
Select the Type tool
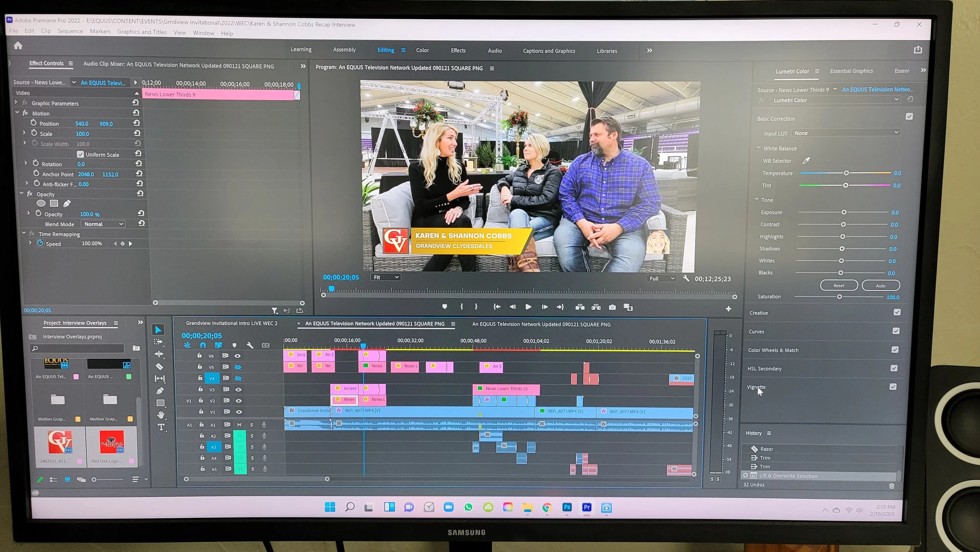click(x=161, y=427)
